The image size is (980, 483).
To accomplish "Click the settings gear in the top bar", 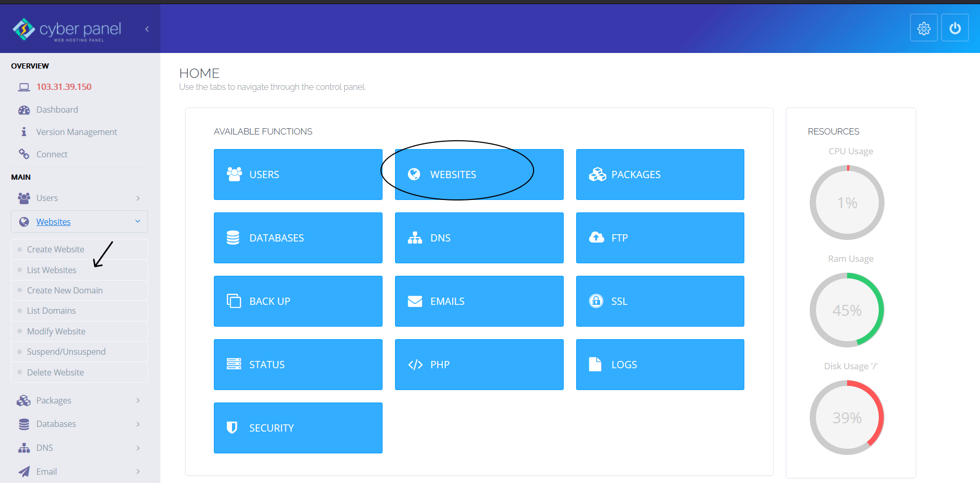I will (x=923, y=28).
